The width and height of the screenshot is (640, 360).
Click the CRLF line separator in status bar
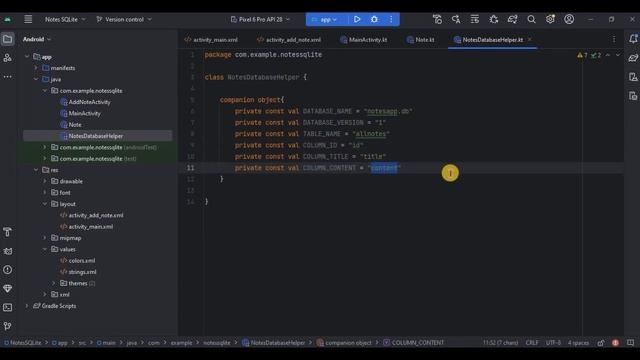531,343
